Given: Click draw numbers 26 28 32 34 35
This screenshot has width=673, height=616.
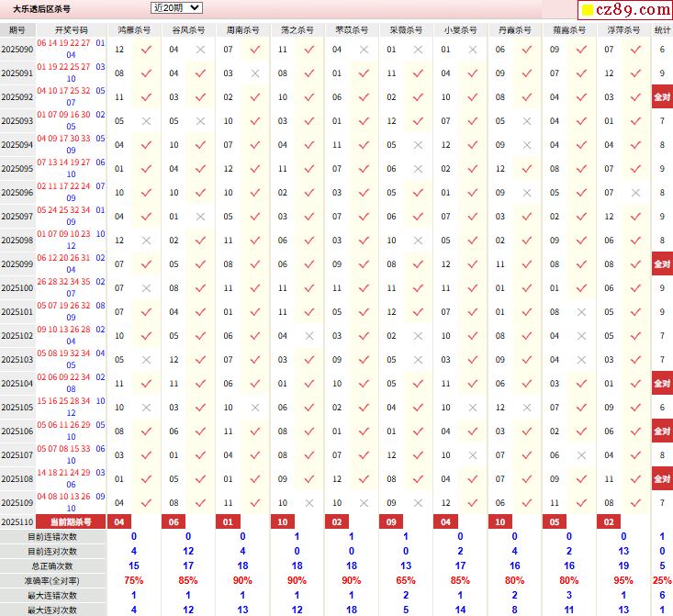Looking at the screenshot, I should pyautogui.click(x=63, y=282).
